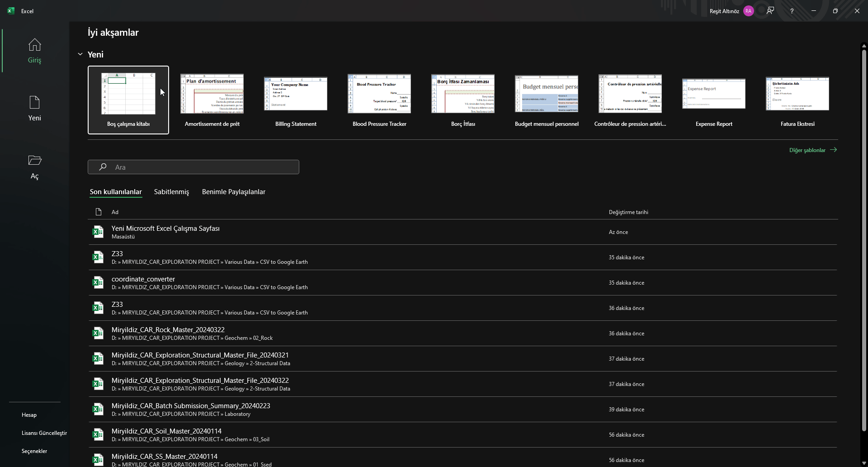Click the vertical scrollbar thumb
Image resolution: width=868 pixels, height=467 pixels.
click(x=864, y=240)
